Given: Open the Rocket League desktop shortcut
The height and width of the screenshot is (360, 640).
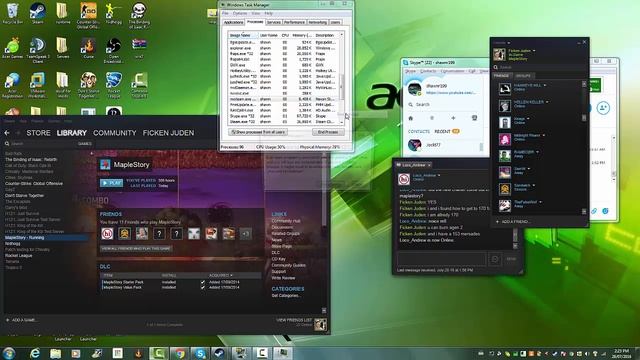Looking at the screenshot, I should pyautogui.click(x=113, y=85).
